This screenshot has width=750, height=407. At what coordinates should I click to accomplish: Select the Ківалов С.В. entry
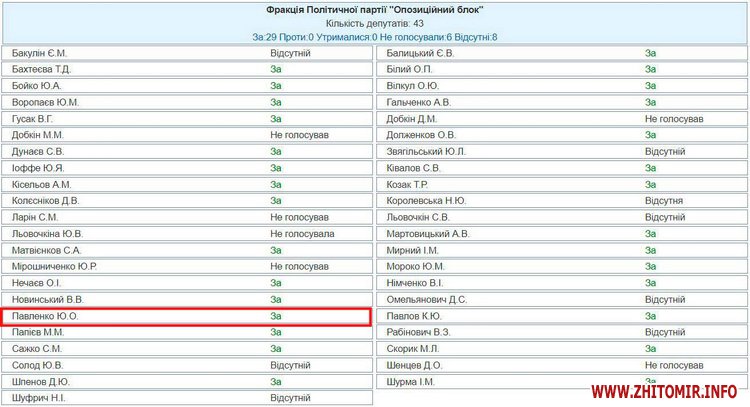(414, 168)
